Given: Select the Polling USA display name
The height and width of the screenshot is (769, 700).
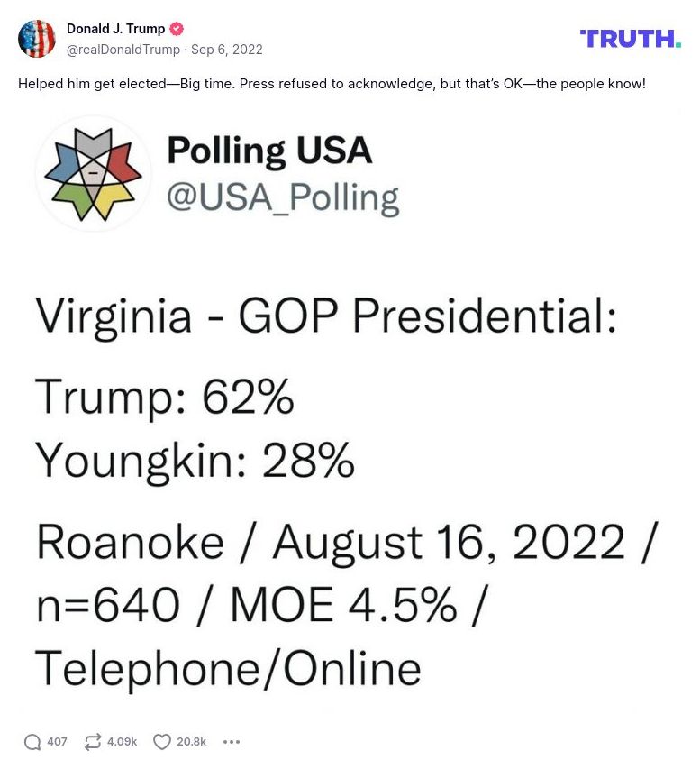Looking at the screenshot, I should point(268,151).
